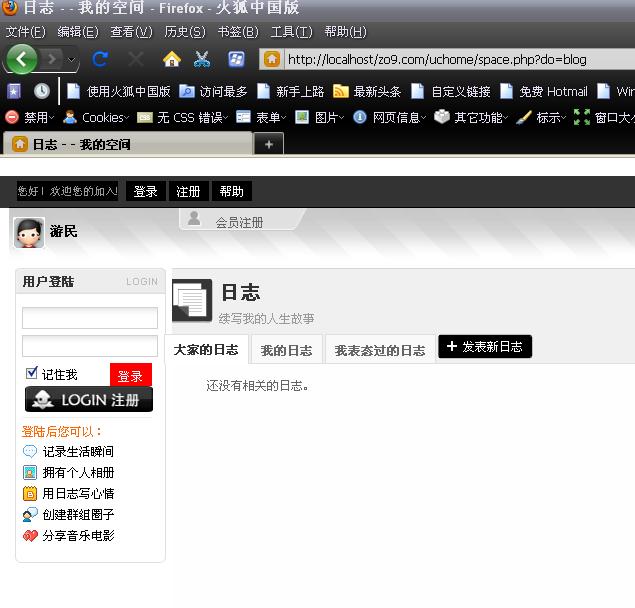Click the site icon in address bar
635x608 pixels.
pyautogui.click(x=272, y=60)
